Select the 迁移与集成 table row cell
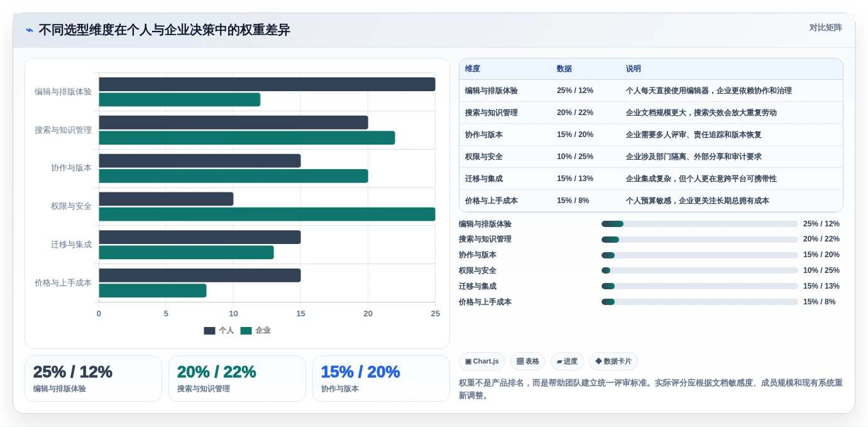 pos(484,179)
